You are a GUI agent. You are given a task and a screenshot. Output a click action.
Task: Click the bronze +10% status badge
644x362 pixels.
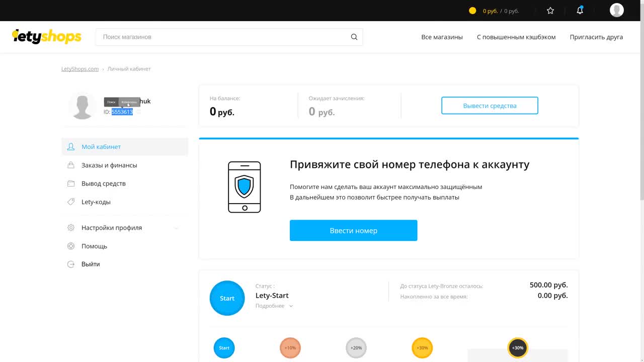(x=290, y=347)
